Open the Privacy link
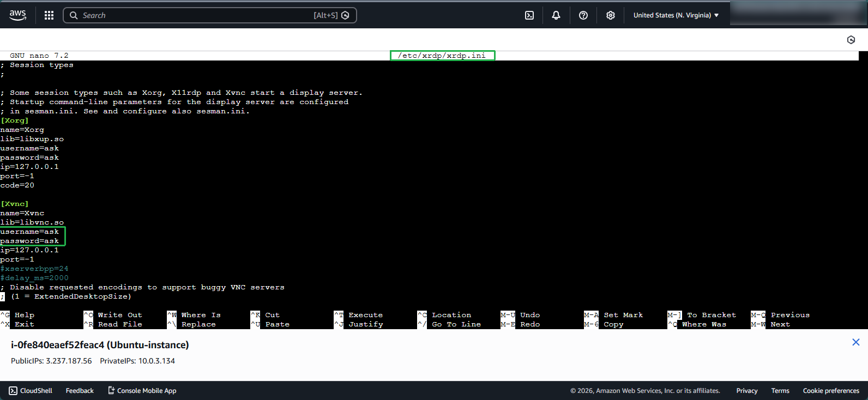This screenshot has width=868, height=400. 747,391
